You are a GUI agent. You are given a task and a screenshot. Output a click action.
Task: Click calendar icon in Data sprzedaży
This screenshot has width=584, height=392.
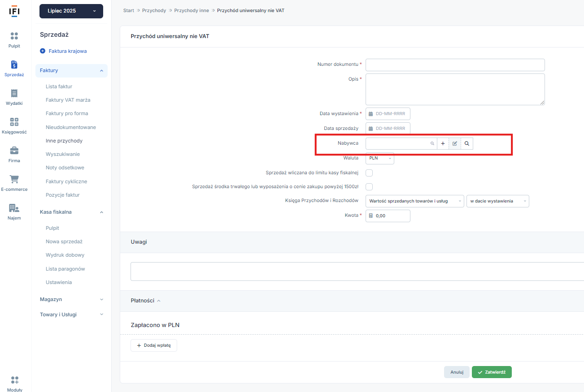[371, 129]
